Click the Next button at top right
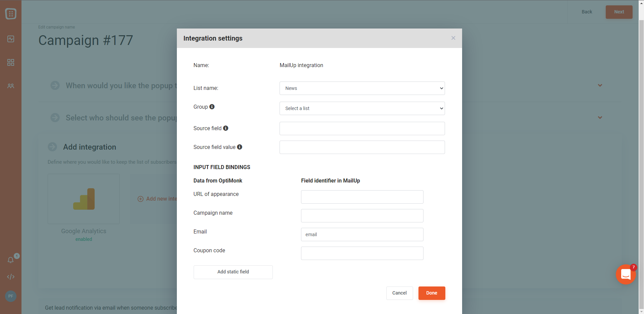644x314 pixels. 619,12
